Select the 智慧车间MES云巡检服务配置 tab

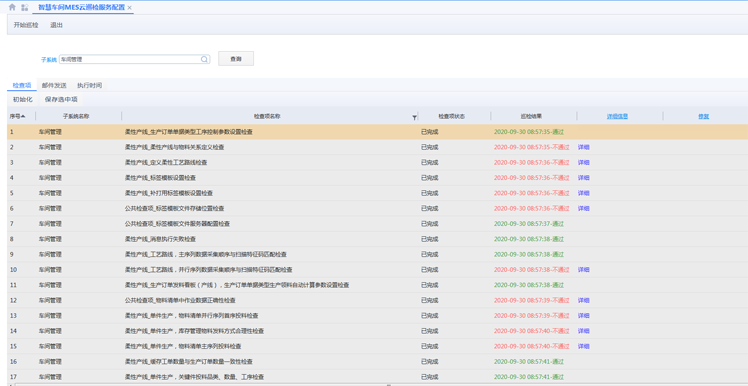click(82, 8)
